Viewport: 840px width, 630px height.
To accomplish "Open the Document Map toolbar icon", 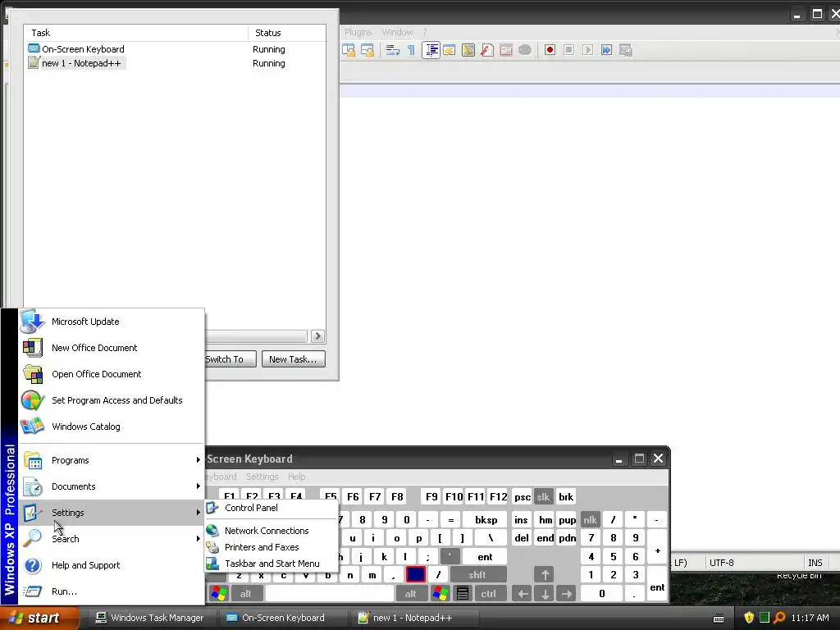I will (x=468, y=50).
